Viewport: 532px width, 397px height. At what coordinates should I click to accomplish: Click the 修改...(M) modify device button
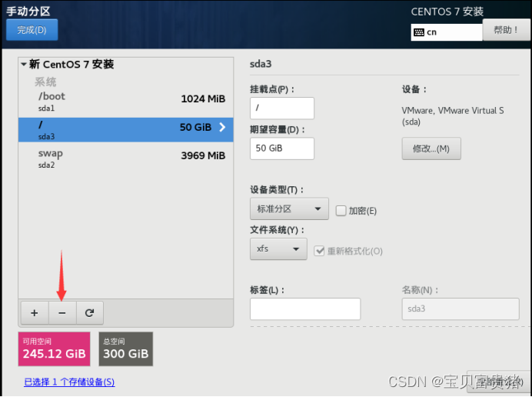[431, 148]
